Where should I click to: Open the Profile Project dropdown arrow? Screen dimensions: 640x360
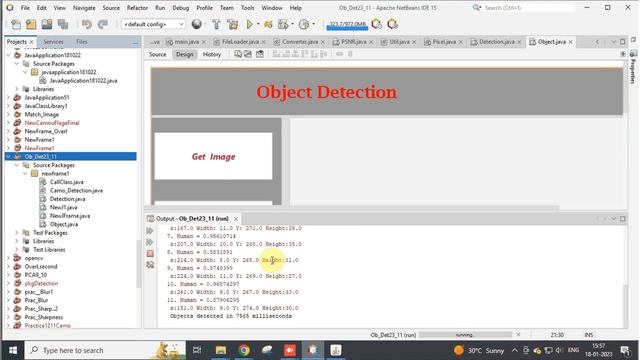coord(313,24)
